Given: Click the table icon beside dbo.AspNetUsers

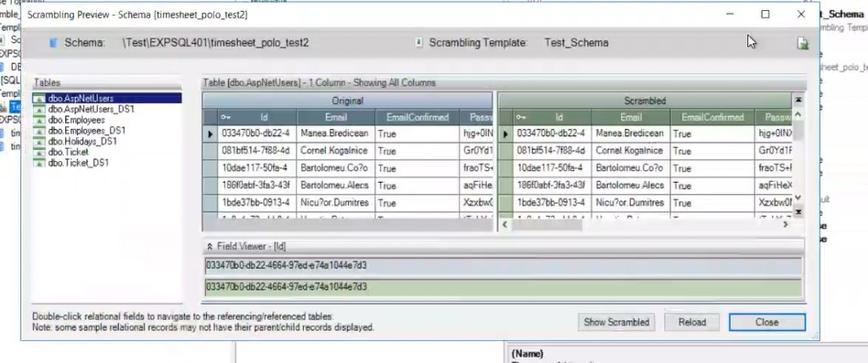Looking at the screenshot, I should tap(39, 99).
